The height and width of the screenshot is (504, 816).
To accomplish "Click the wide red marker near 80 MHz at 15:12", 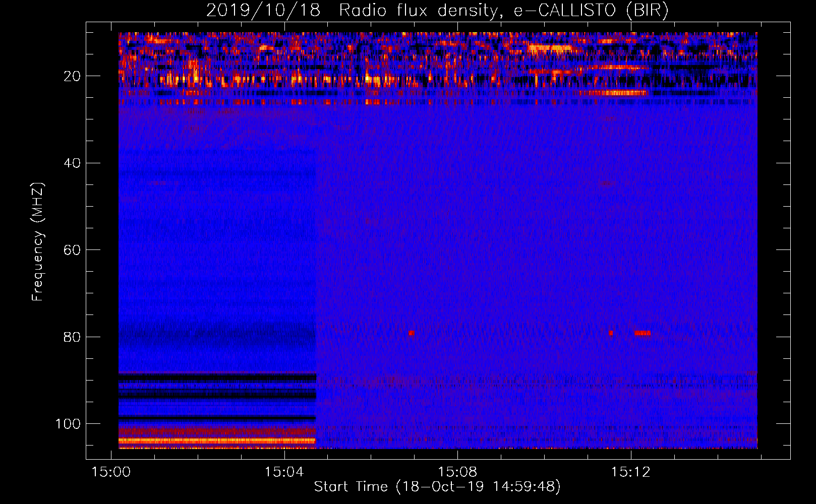I will (642, 333).
